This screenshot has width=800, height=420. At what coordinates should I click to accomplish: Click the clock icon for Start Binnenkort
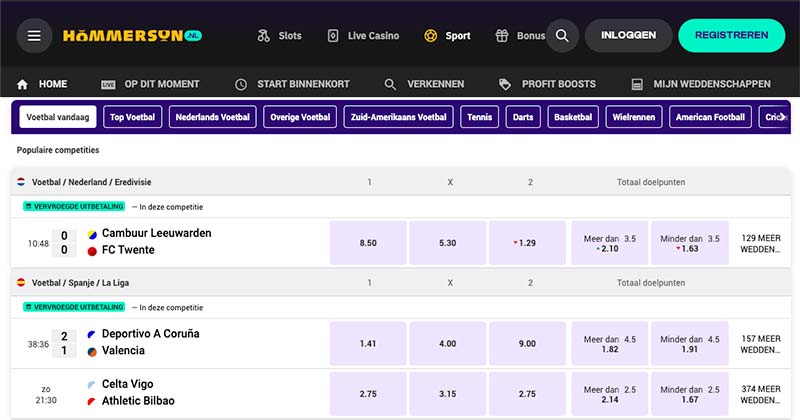pyautogui.click(x=241, y=85)
